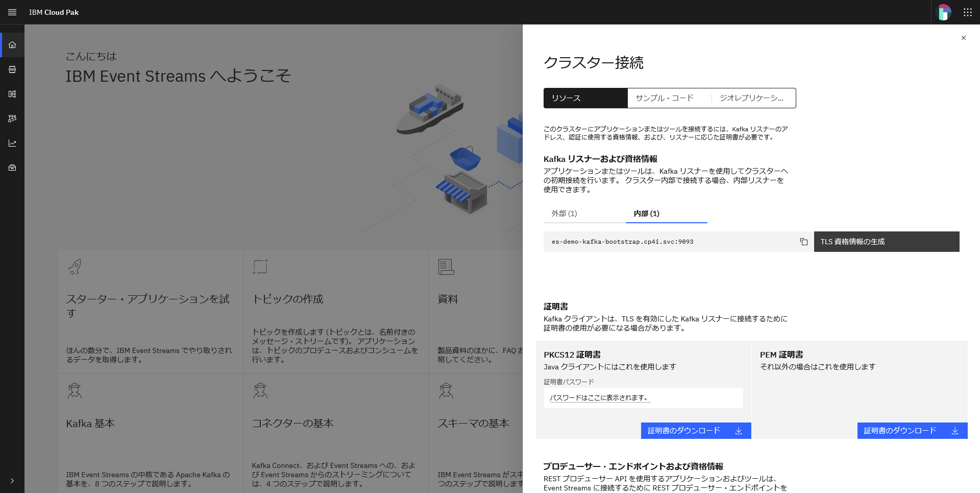Image resolution: width=980 pixels, height=493 pixels.
Task: Open Schema registry icon in sidebar
Action: (x=12, y=94)
